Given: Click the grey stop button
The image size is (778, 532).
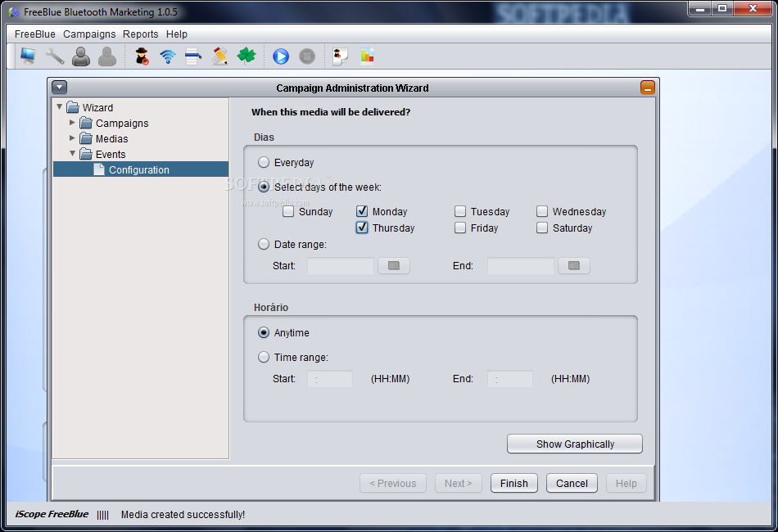Looking at the screenshot, I should [307, 56].
